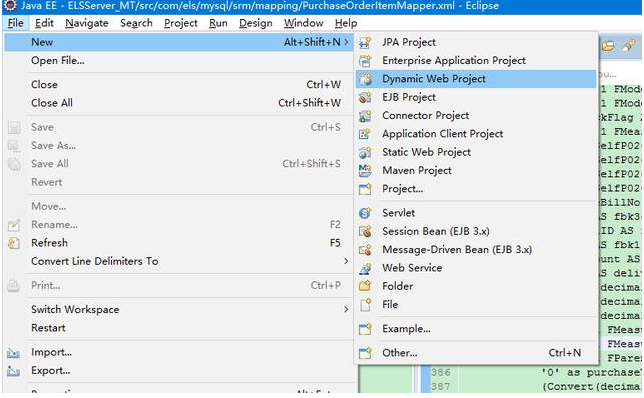Click the Example... icon
Screen dimensions: 644x398
click(x=365, y=329)
